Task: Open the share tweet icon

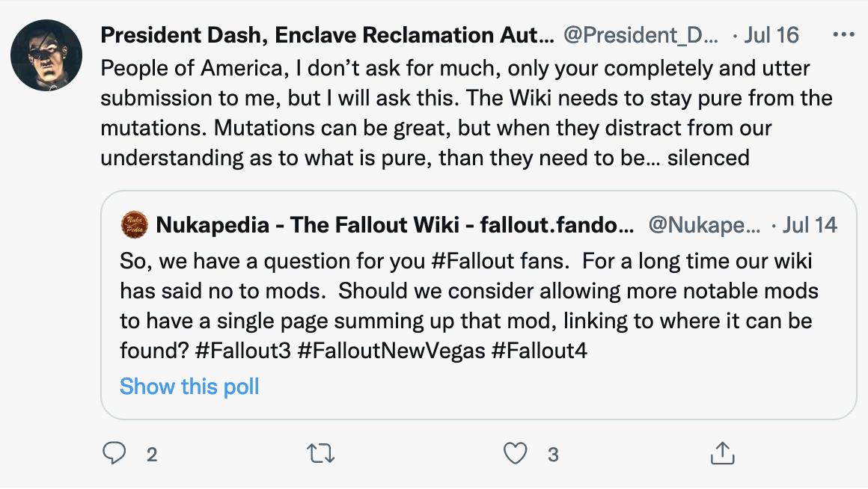Action: (721, 453)
